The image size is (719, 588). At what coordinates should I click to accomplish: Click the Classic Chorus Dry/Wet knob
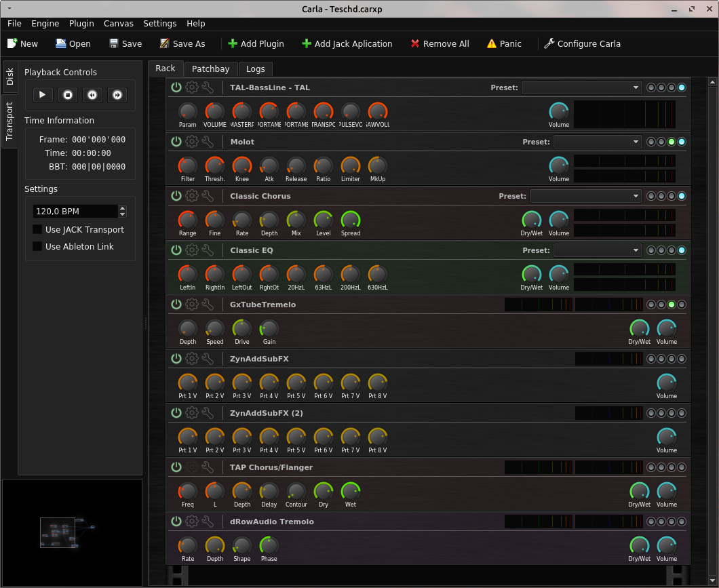[532, 220]
